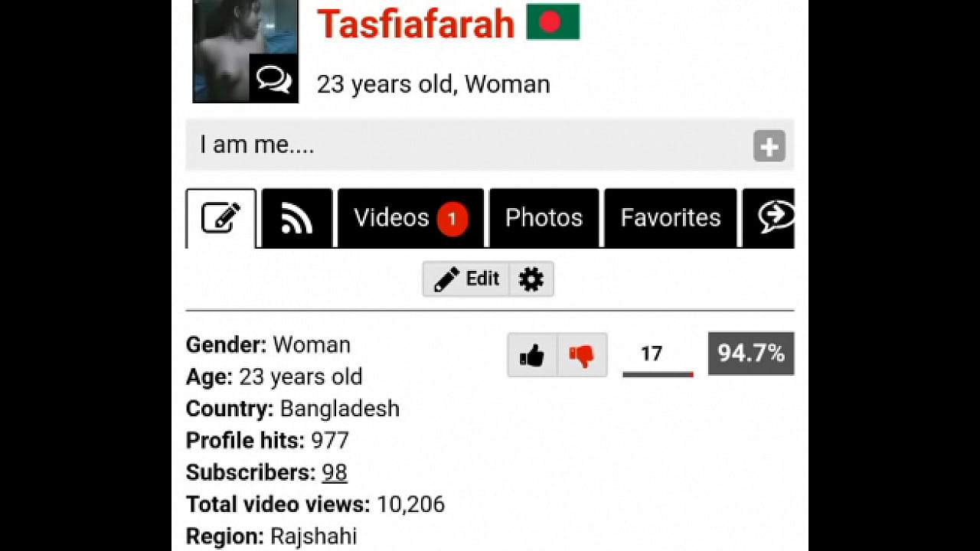The height and width of the screenshot is (551, 980).
Task: Open the gear settings icon beside Edit
Action: point(531,279)
